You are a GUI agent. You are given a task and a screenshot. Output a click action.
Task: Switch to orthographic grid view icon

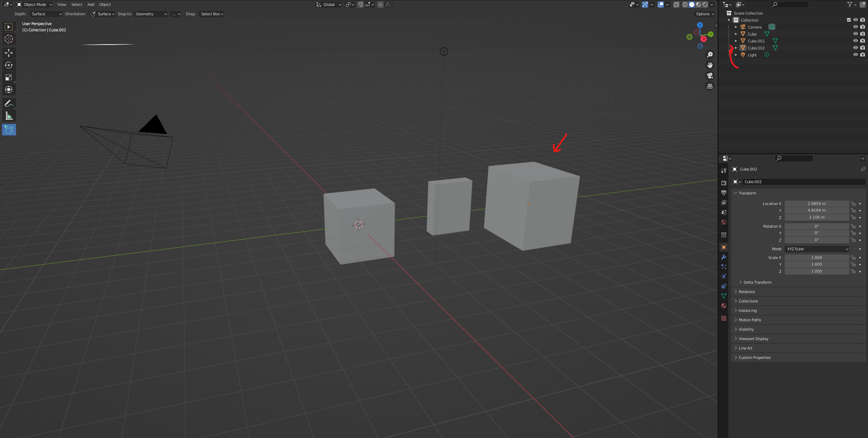[710, 86]
